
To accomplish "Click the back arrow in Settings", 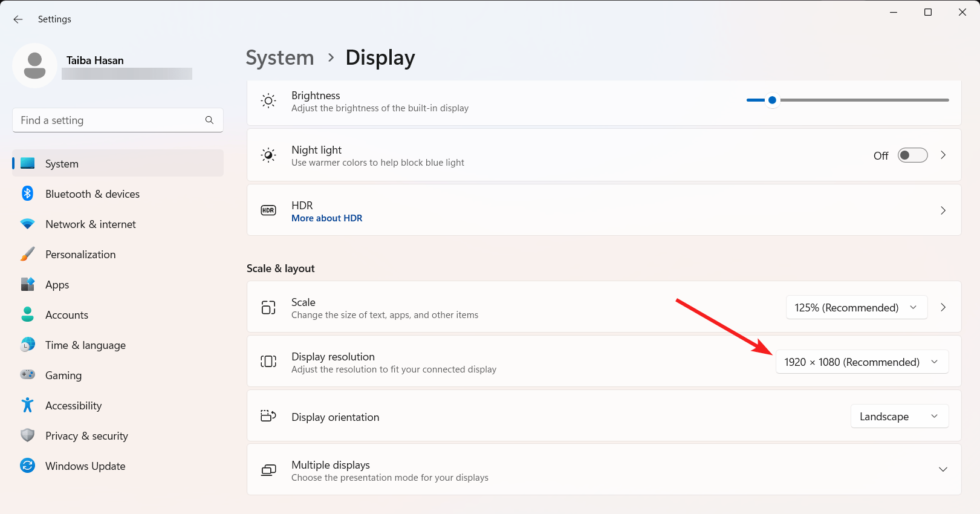I will [x=18, y=19].
